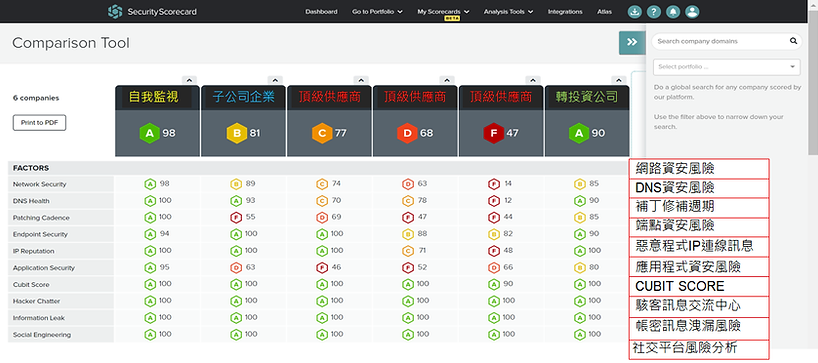This screenshot has width=818, height=363.
Task: Click grade A badge scoring 98
Action: tap(150, 133)
